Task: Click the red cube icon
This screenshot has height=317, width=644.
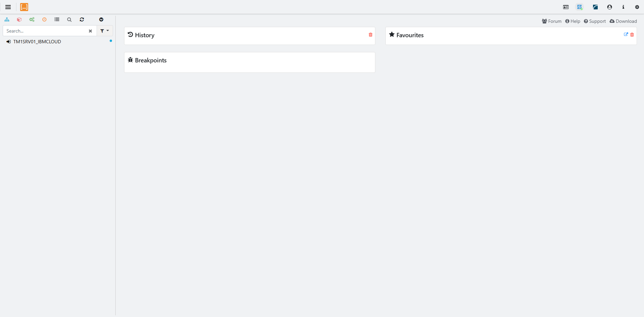Action: click(19, 19)
